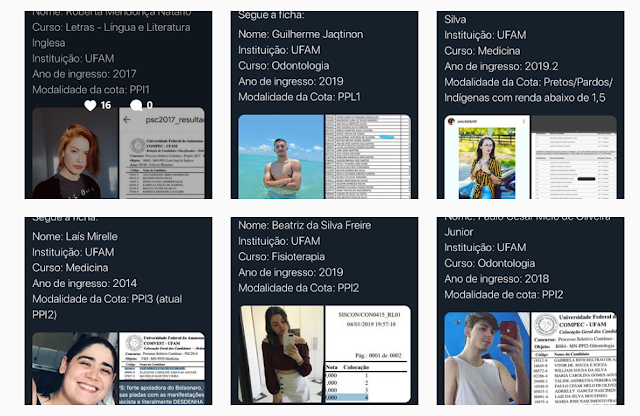Image resolution: width=640 pixels, height=416 pixels.
Task: Open the Medicina post with ingresso 2019.2
Action: [530, 105]
